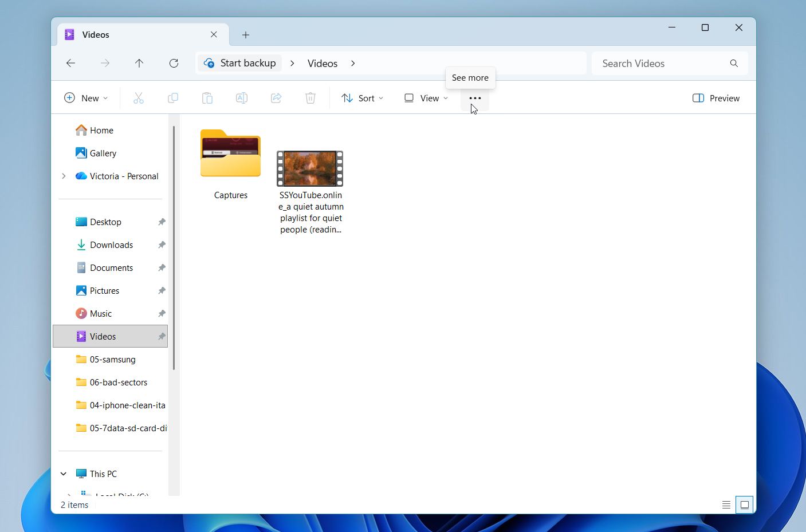This screenshot has height=532, width=806.
Task: Cut the selected item using the scissors icon
Action: tap(138, 97)
